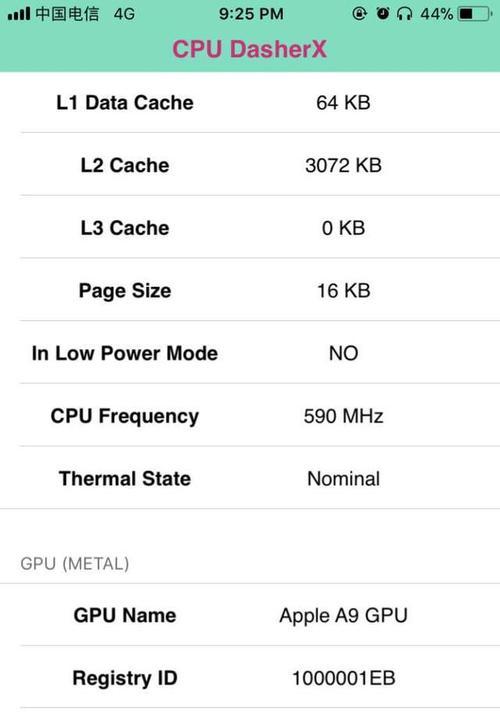Tap the 9:25 PM clock

click(x=251, y=14)
